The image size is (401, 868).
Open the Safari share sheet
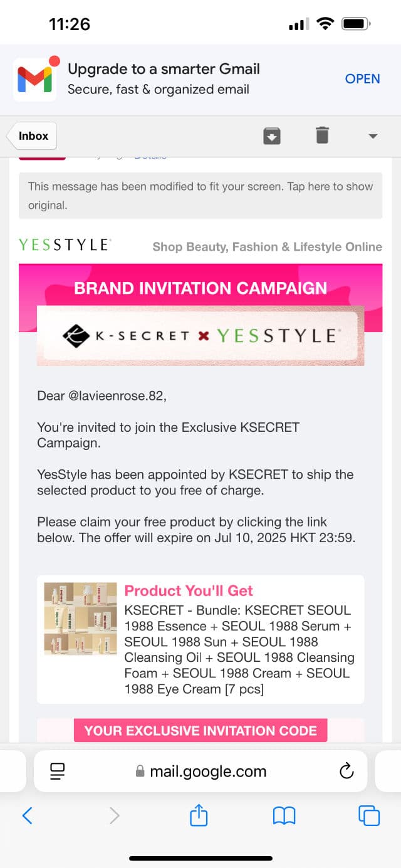pyautogui.click(x=199, y=815)
